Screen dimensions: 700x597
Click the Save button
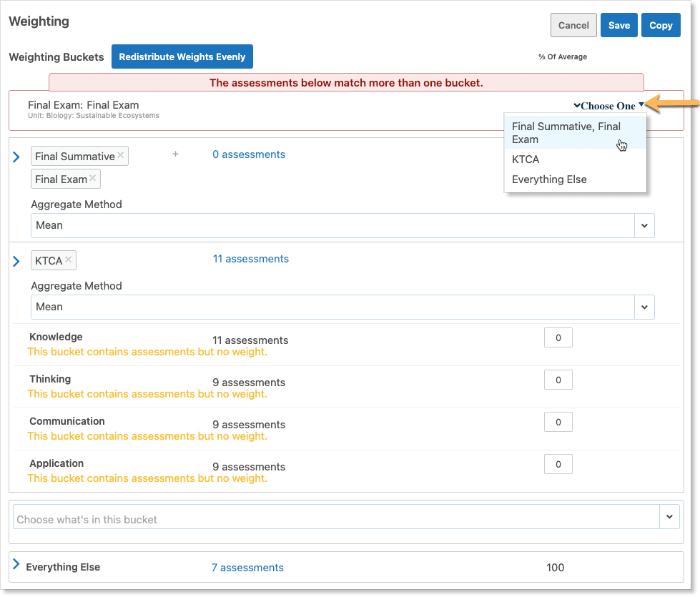618,25
